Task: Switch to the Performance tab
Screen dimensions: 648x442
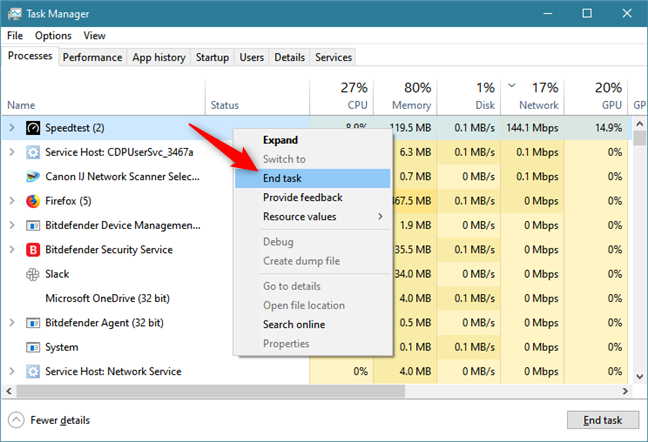Action: [92, 57]
